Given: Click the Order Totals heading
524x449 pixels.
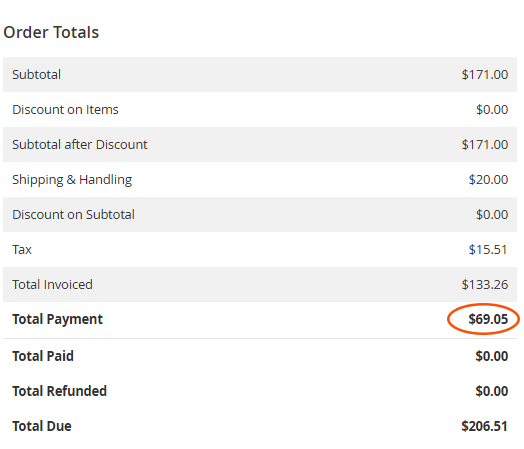Looking at the screenshot, I should point(51,32).
